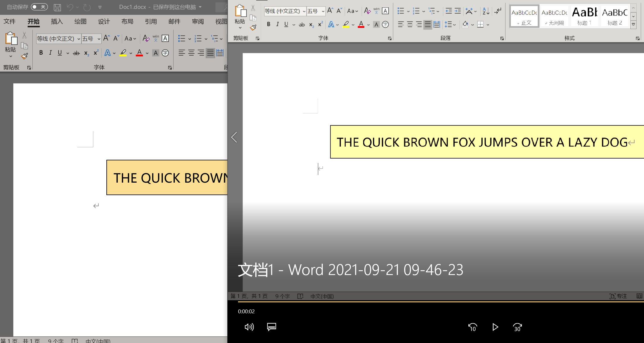Switch to the 邮件 Mailings tab
644x343 pixels.
coord(174,21)
